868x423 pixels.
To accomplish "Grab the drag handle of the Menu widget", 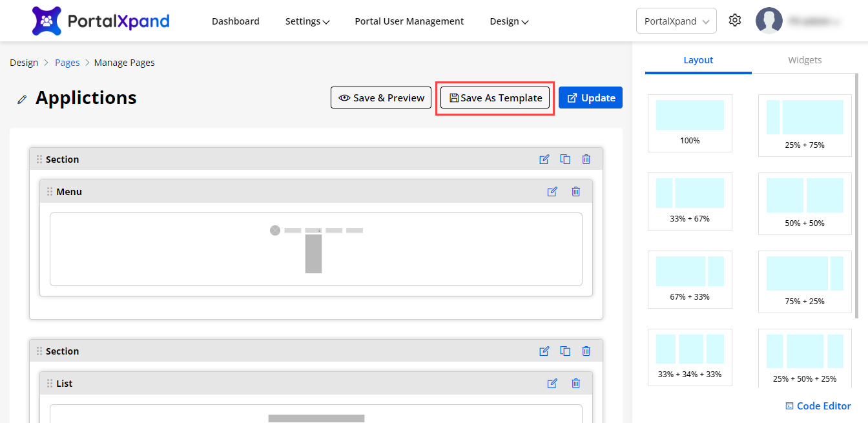I will tap(50, 192).
